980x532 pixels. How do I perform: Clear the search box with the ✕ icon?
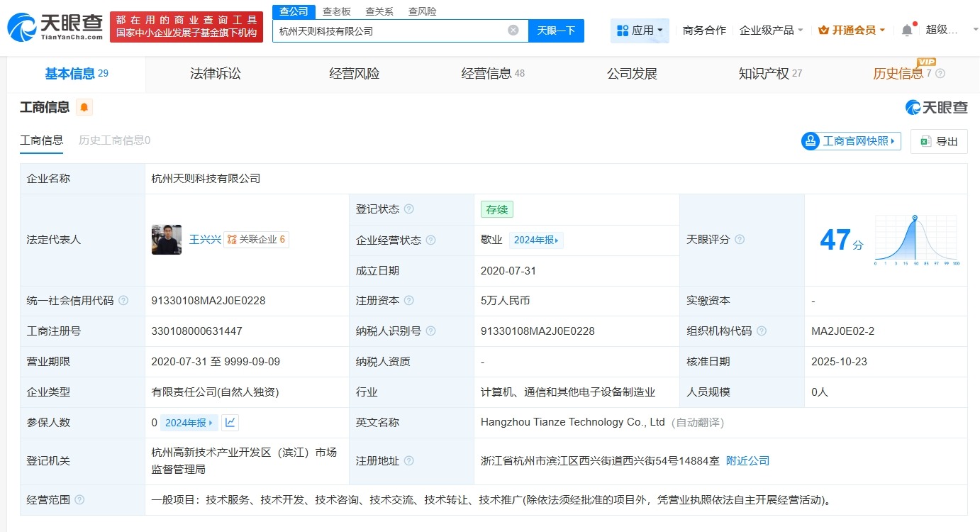pos(513,29)
